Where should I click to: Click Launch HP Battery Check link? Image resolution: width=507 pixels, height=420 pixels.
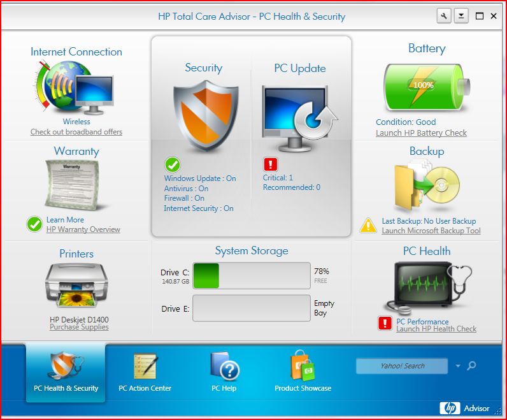421,133
